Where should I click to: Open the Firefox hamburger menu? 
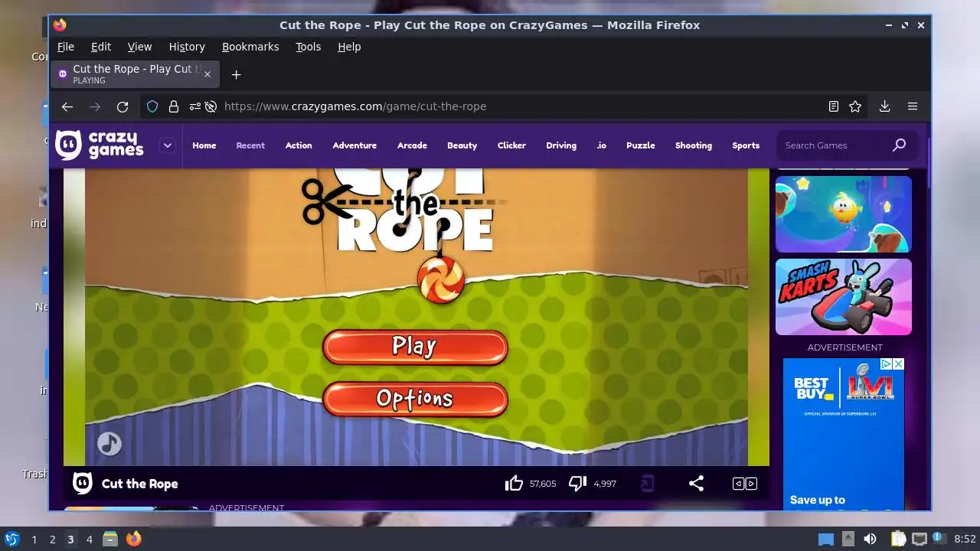(913, 106)
